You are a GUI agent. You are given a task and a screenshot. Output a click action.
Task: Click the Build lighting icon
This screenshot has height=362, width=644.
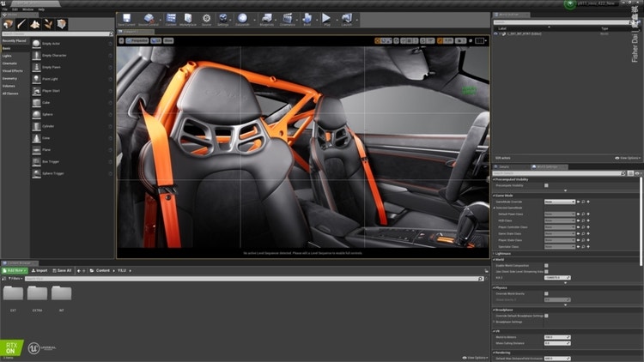307,19
